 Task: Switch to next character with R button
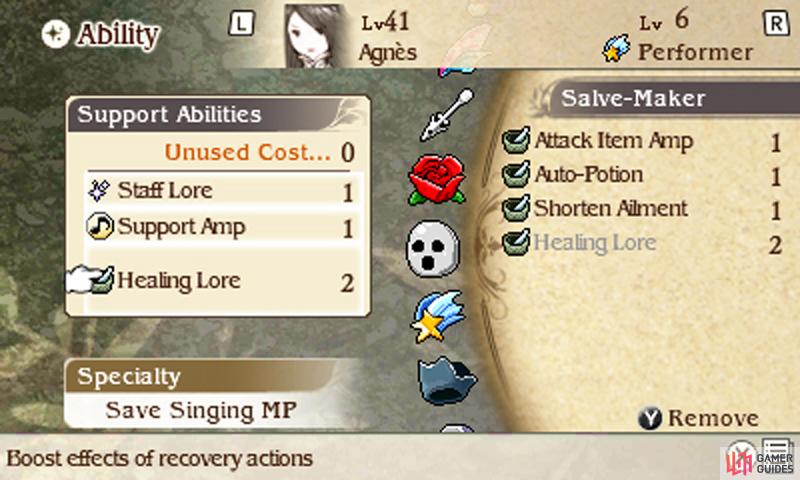tap(777, 22)
